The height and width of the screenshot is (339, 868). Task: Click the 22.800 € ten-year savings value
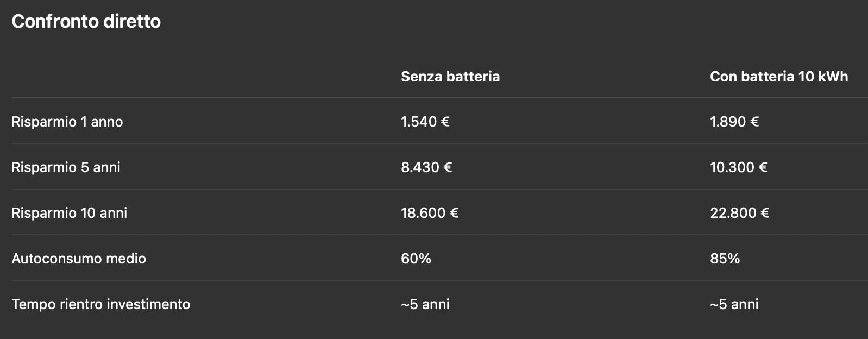(739, 213)
